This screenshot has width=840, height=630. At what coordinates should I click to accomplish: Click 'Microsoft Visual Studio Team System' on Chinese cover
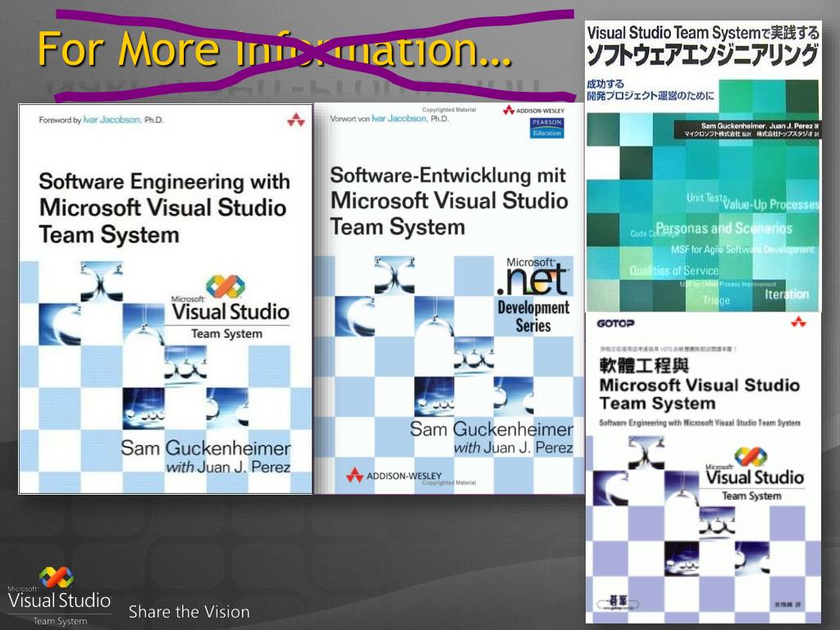click(699, 395)
